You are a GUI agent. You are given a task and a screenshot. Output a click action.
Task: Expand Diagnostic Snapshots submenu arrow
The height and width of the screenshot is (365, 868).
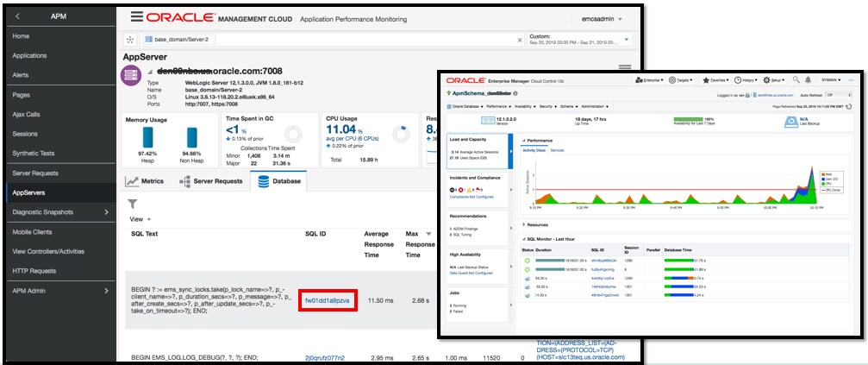106,212
